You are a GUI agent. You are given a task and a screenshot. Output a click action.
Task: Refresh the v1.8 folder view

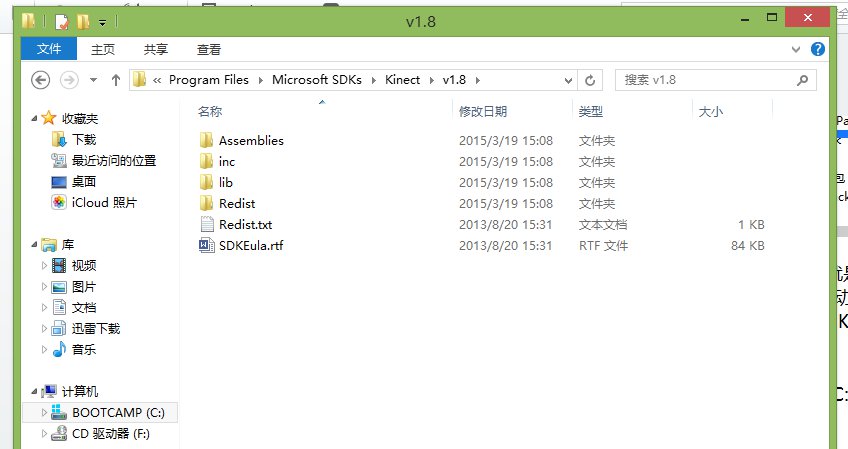tap(590, 81)
